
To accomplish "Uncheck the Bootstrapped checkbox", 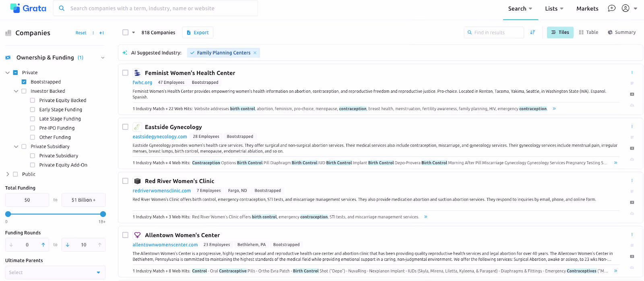I will coord(24,82).
